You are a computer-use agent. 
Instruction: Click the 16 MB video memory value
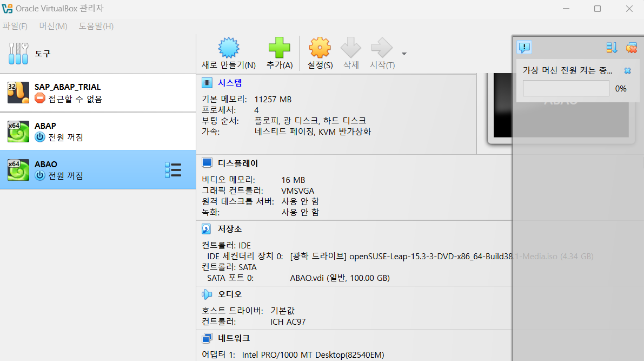click(x=293, y=180)
